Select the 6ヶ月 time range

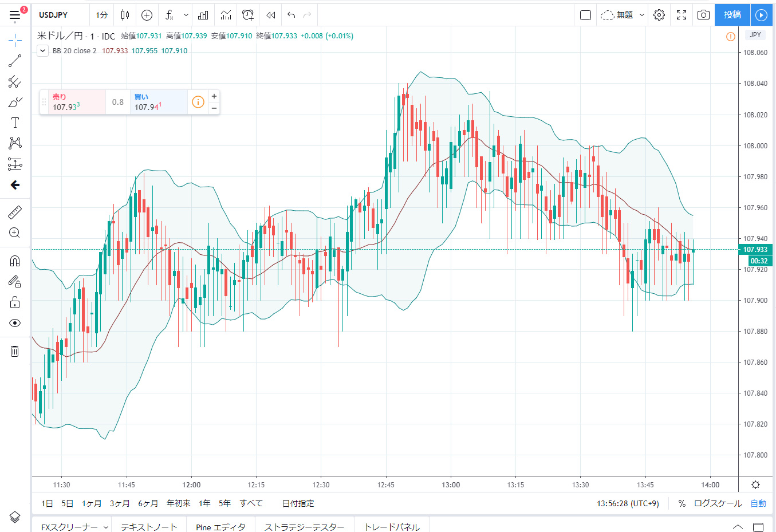[148, 503]
